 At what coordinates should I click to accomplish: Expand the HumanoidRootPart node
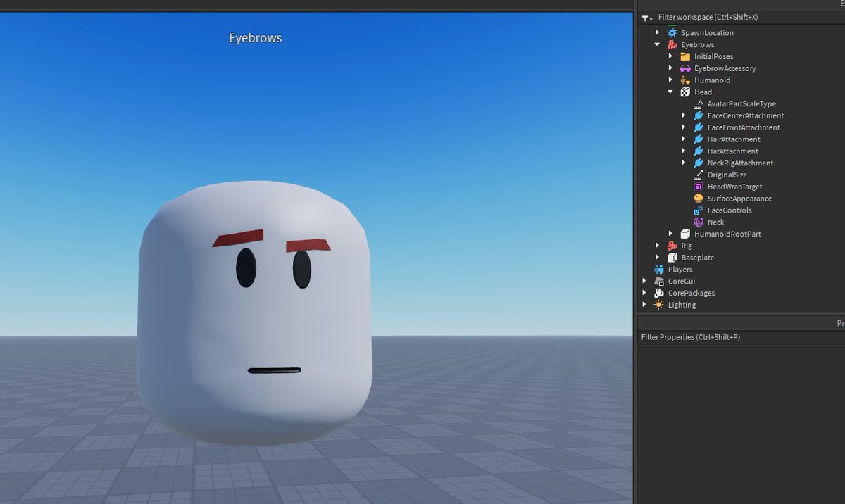click(671, 234)
